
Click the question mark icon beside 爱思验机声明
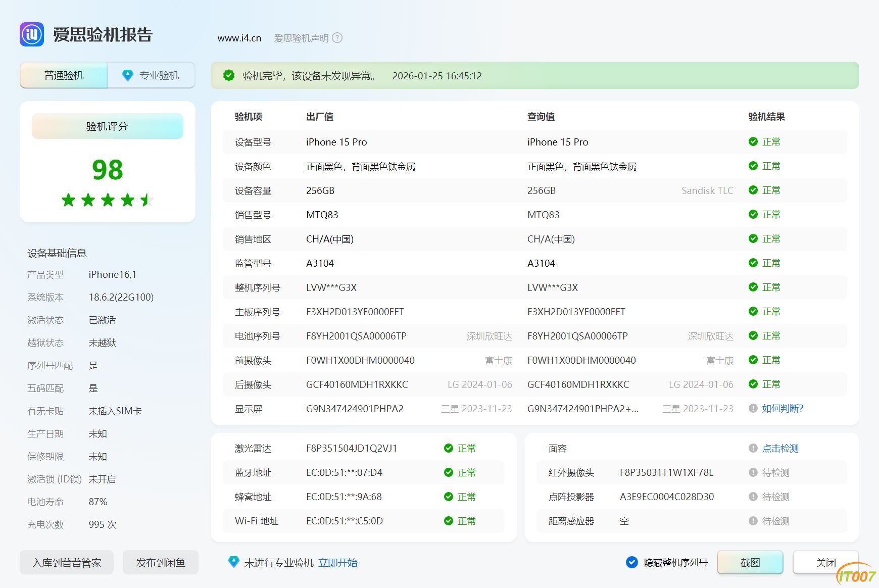point(337,38)
